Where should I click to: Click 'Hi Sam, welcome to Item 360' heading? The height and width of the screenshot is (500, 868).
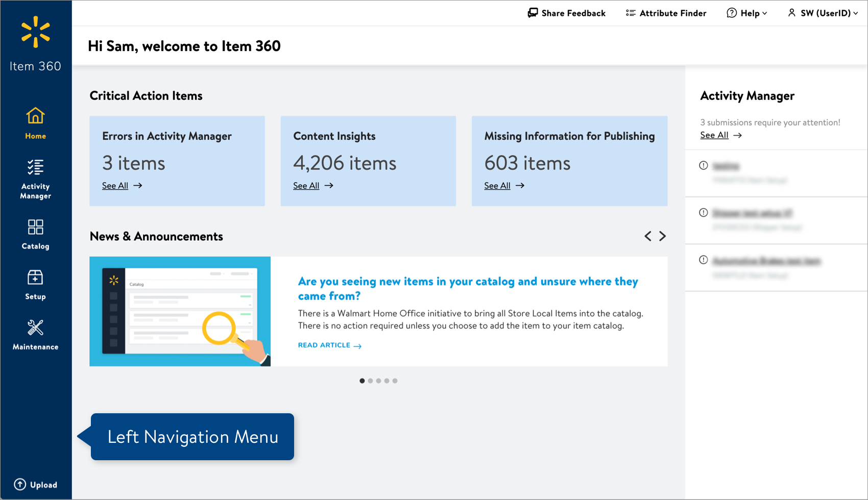coord(184,46)
